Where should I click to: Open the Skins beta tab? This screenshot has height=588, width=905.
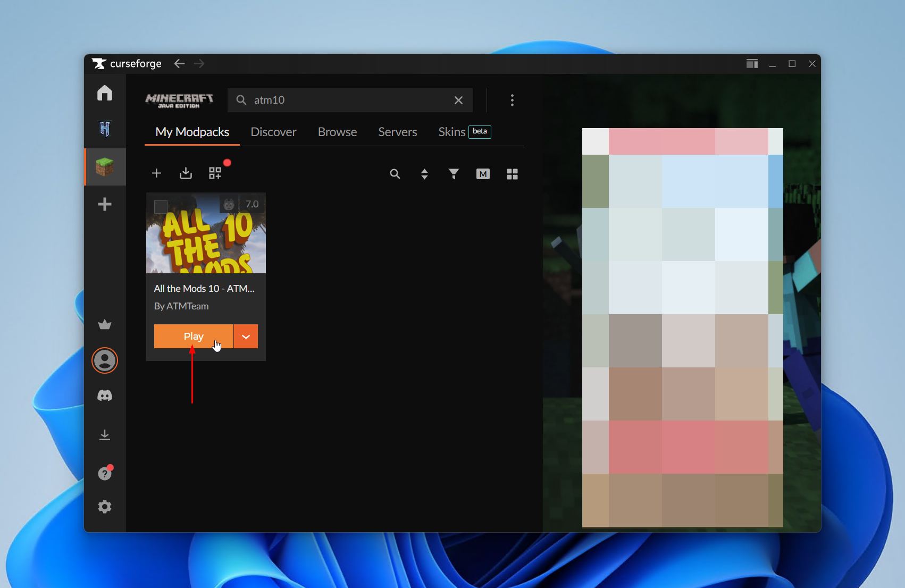tap(464, 132)
